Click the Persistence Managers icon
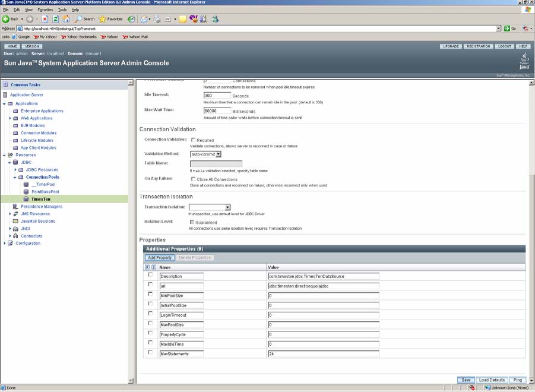Viewport: 535px width, 392px height. (x=15, y=207)
